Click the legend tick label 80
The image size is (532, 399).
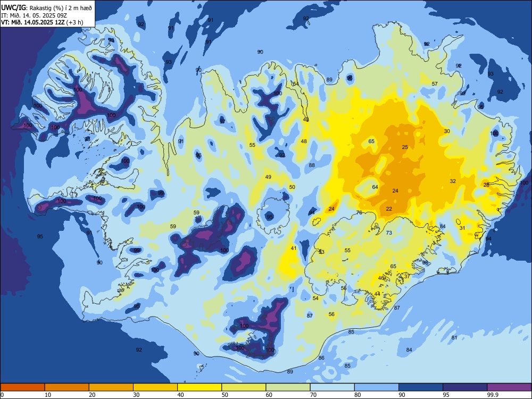(x=358, y=395)
